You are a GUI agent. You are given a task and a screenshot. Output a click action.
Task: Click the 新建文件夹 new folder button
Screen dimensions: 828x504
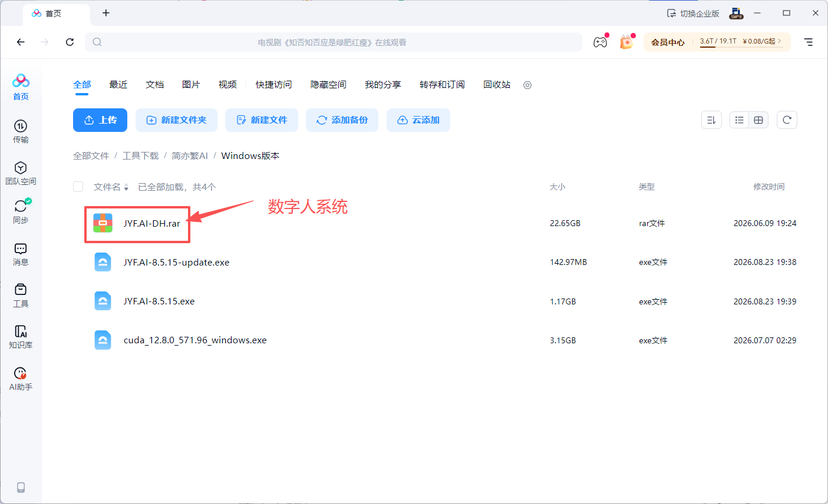click(x=176, y=120)
